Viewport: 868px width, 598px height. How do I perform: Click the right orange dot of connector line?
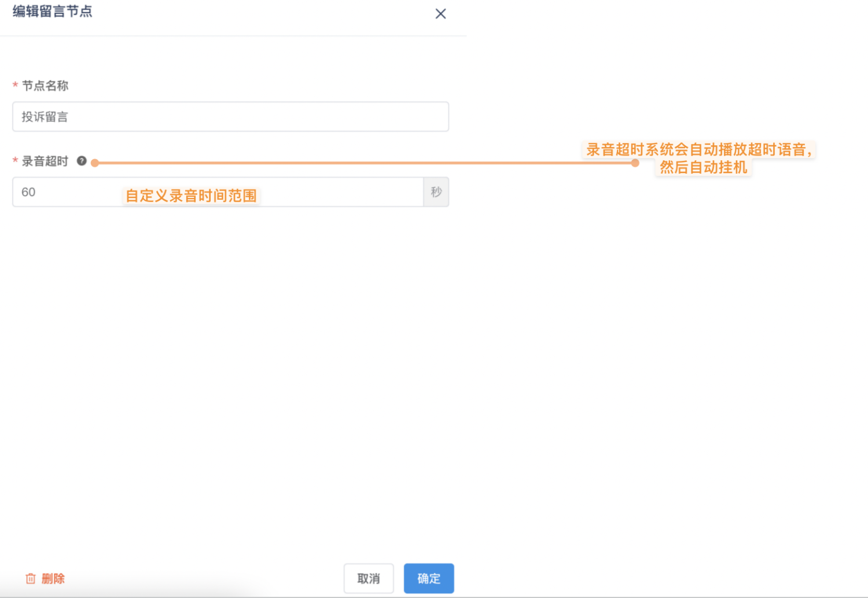point(635,163)
